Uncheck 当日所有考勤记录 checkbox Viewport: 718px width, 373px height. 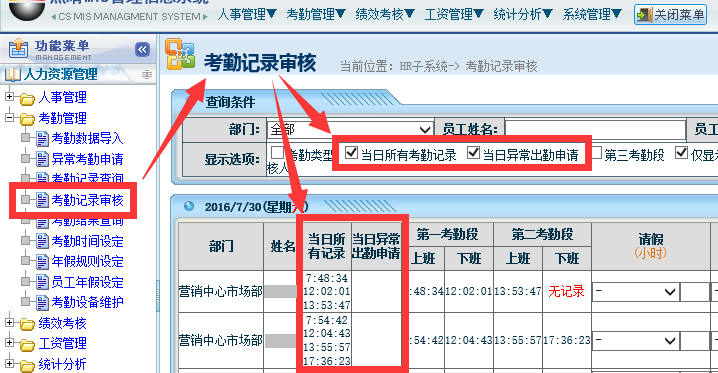[x=351, y=152]
